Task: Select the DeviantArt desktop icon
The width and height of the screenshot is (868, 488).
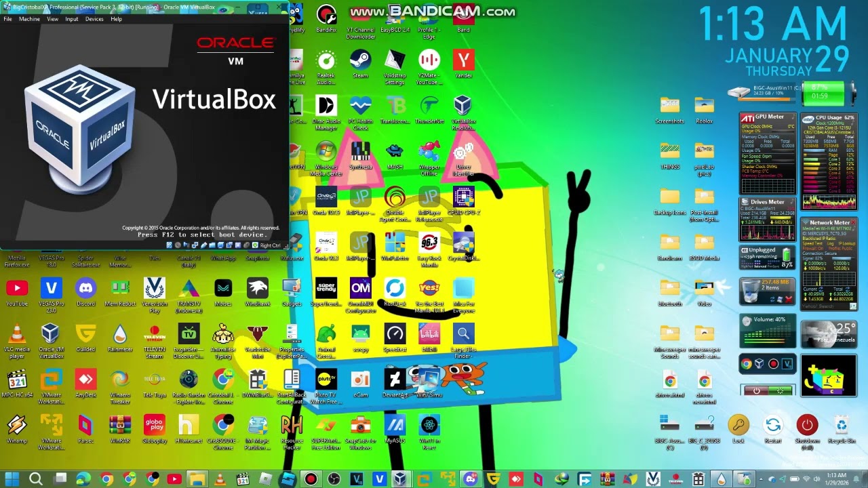Action: [395, 383]
